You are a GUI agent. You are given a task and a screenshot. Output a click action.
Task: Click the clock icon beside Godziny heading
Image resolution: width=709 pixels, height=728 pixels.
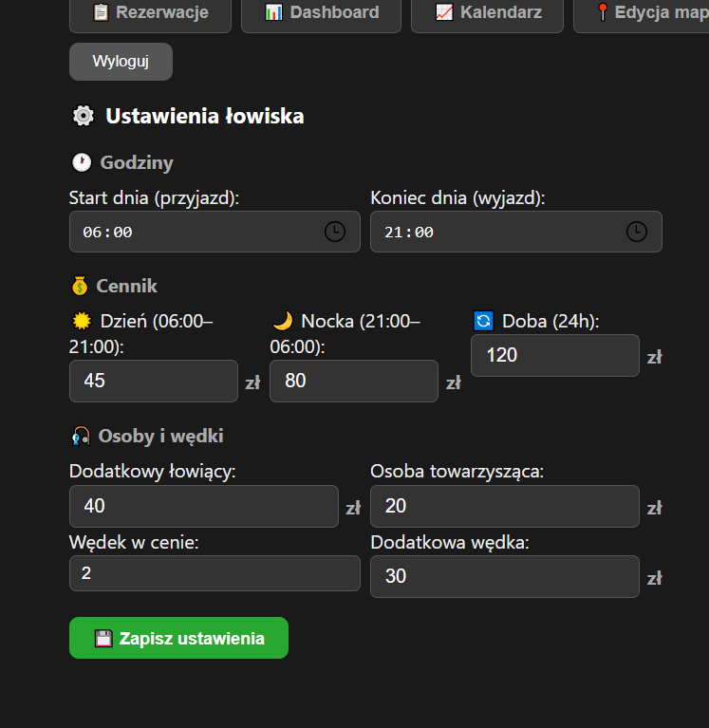point(82,162)
